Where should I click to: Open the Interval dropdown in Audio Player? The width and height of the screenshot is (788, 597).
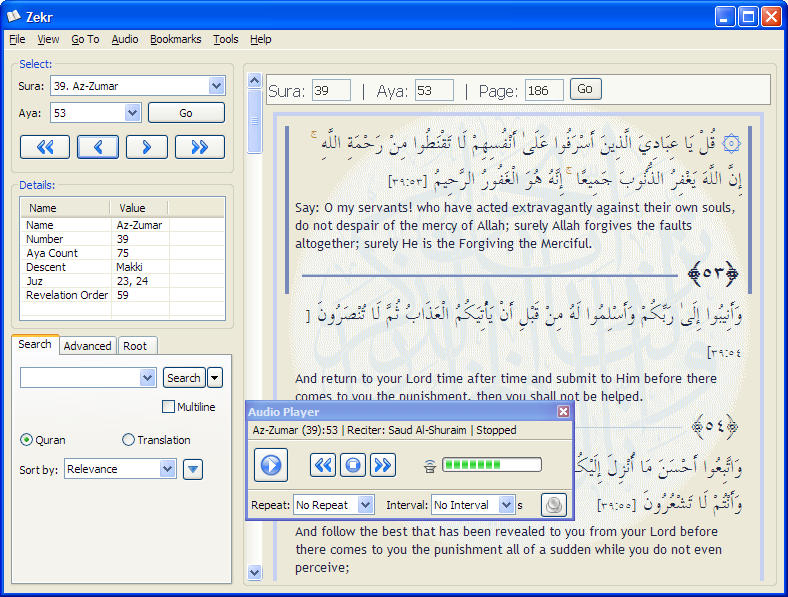tap(507, 505)
